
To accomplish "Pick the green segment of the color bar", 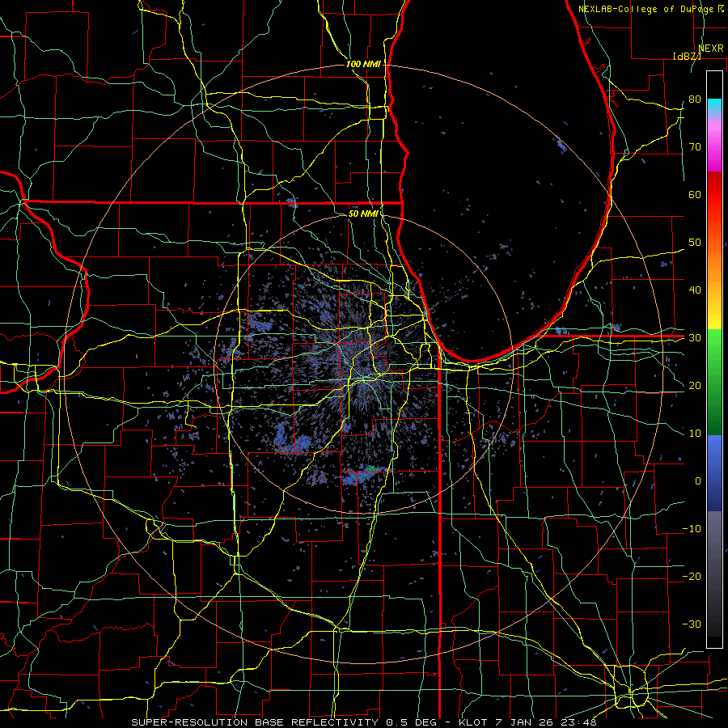I will click(x=714, y=382).
